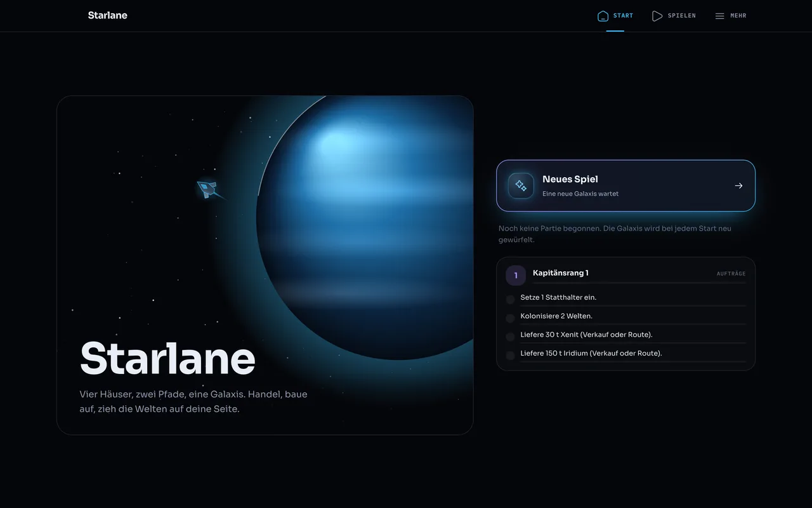
Task: Click the progress bar under Xenit task
Action: tap(633, 343)
